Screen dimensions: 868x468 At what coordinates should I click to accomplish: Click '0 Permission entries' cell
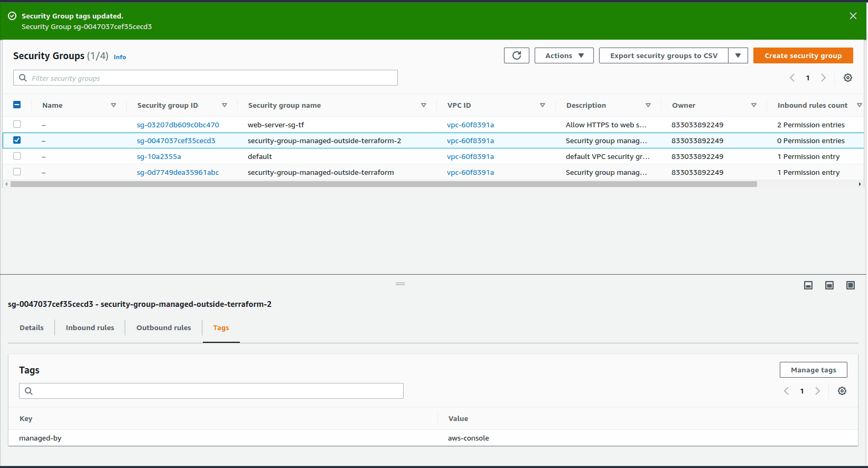pyautogui.click(x=811, y=141)
